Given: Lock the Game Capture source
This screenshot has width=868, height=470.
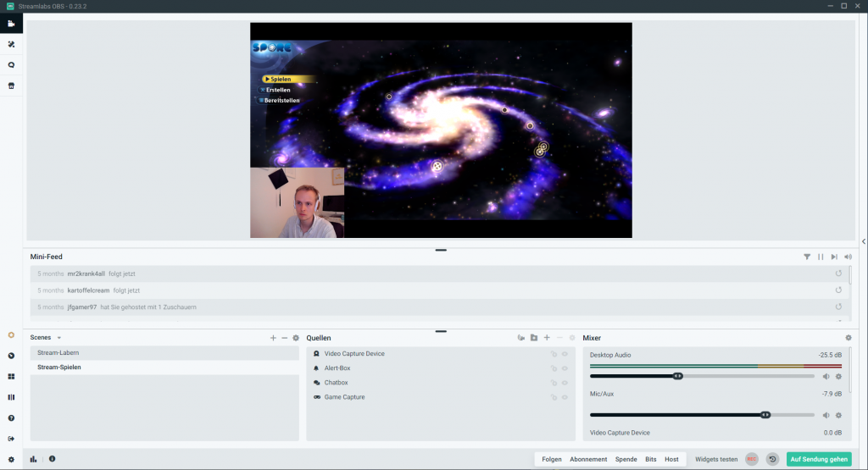Looking at the screenshot, I should (x=554, y=397).
